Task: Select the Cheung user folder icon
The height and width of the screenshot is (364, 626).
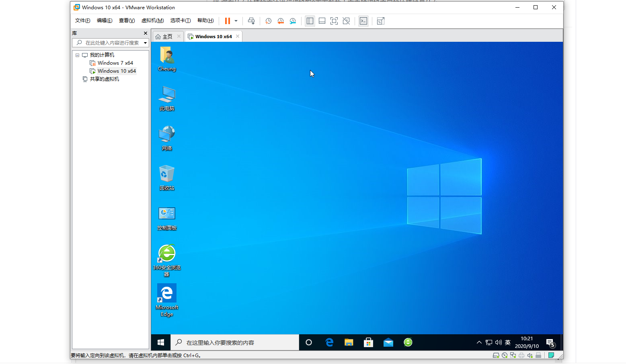Action: [x=167, y=59]
